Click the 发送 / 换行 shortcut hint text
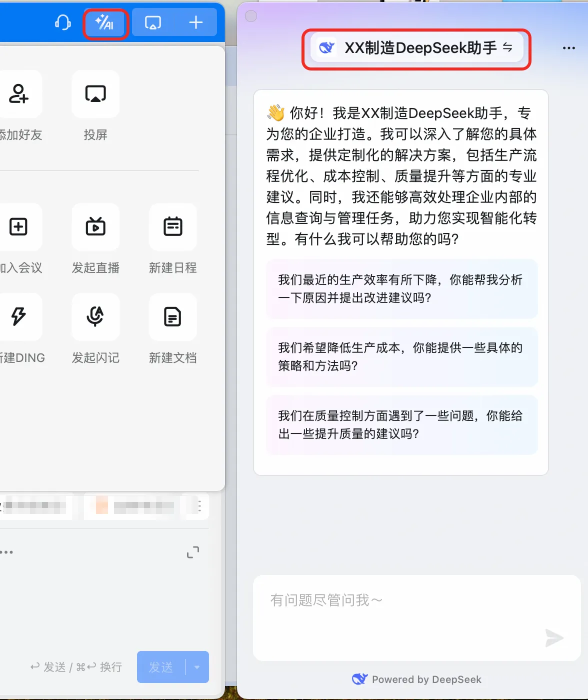The image size is (588, 700). 76,667
